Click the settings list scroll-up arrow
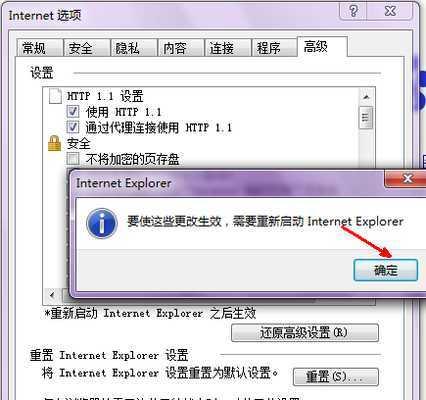 (x=366, y=97)
